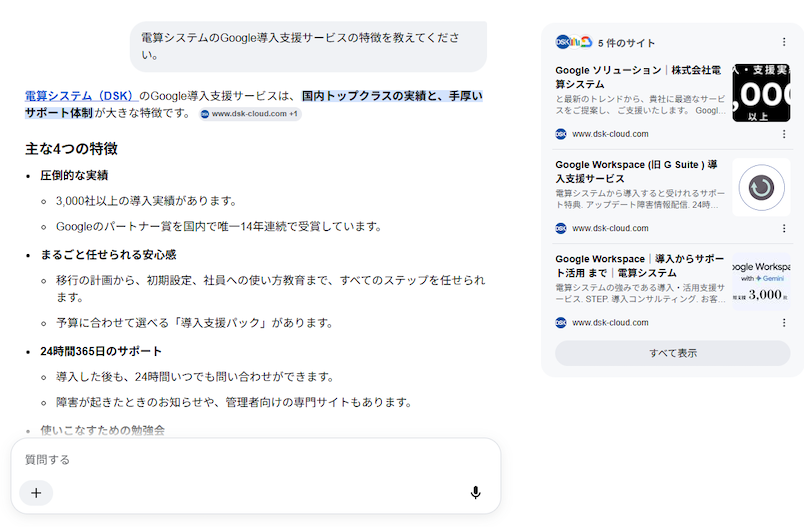The width and height of the screenshot is (804, 527).
Task: Open the www.dsk-cloud.com +1 citation chip
Action: pos(250,114)
